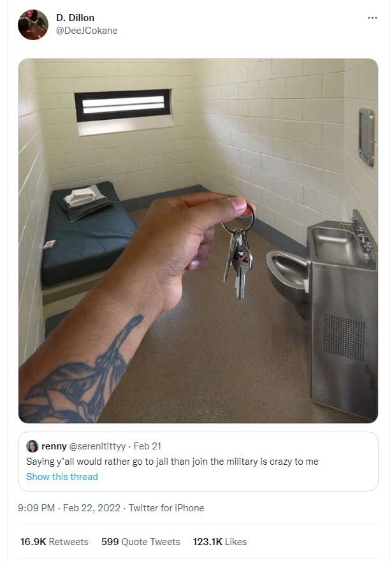
Task: Click the Show this thread link
Action: coord(62,477)
